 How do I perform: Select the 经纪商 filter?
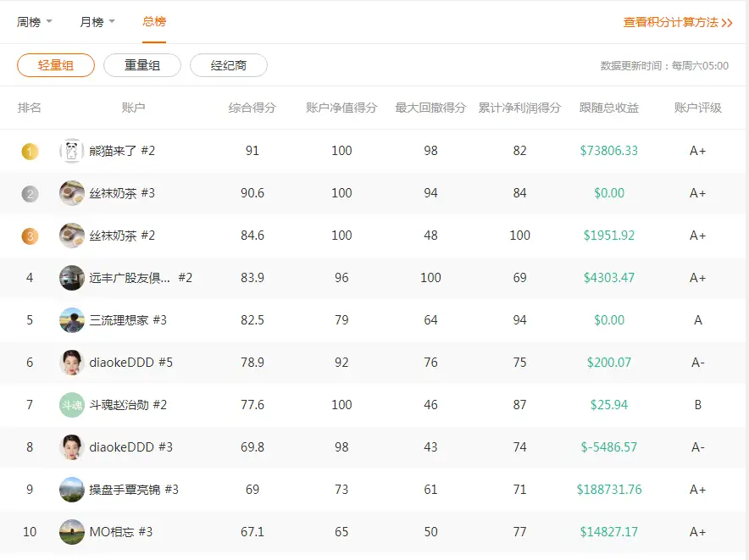pyautogui.click(x=229, y=65)
